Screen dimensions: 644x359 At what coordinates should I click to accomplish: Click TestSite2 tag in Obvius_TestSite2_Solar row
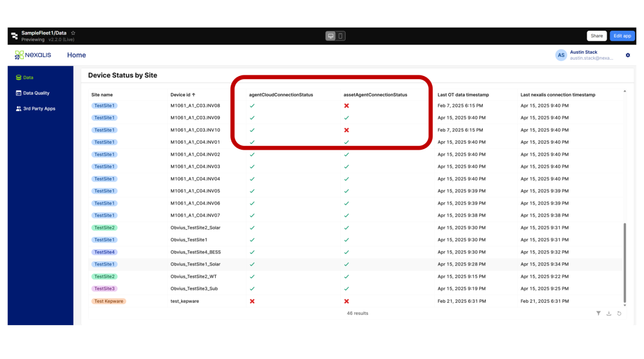click(x=105, y=227)
